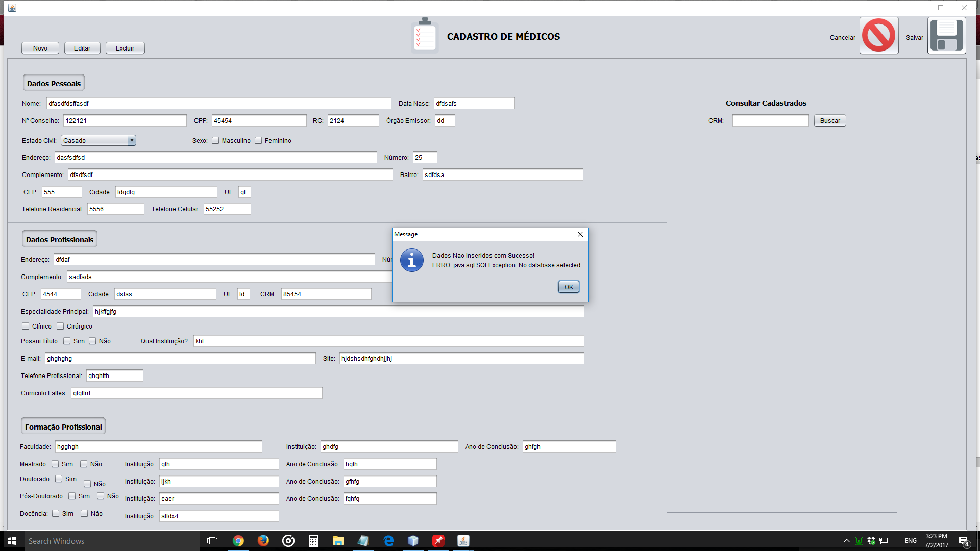Viewport: 980px width, 551px height.
Task: Click the CRM search input field
Action: (x=770, y=121)
